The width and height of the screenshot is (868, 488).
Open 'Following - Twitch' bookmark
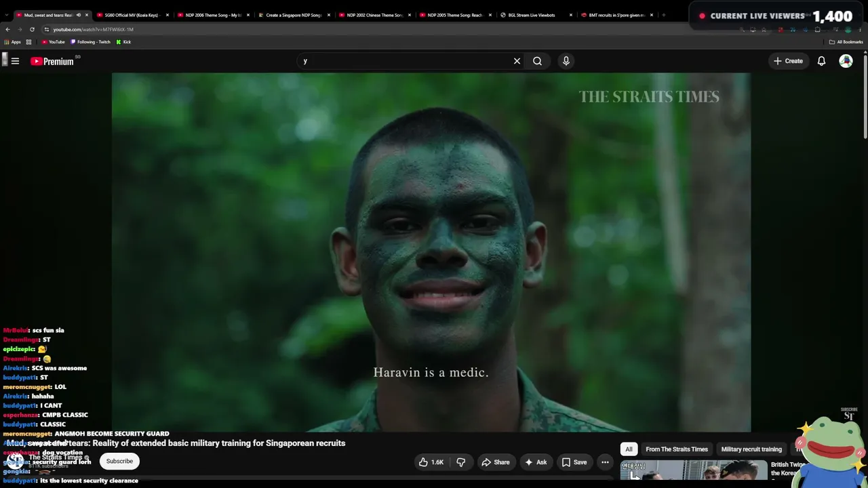[91, 42]
